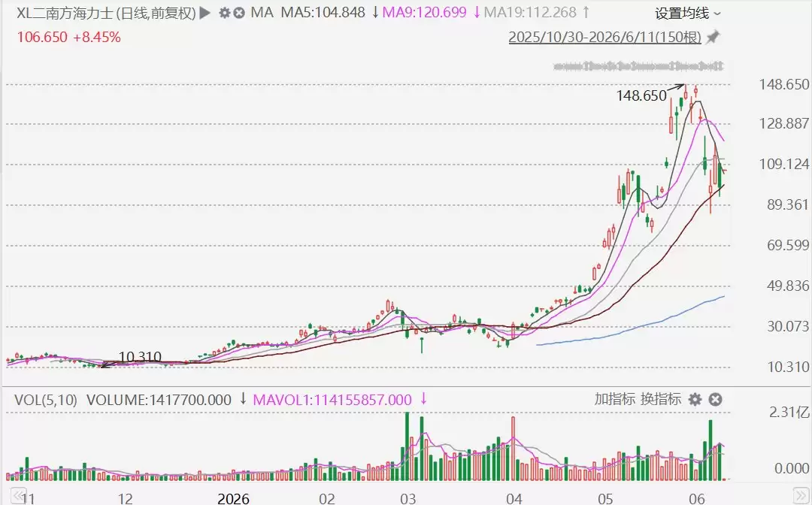This screenshot has width=812, height=505.
Task: Click the 148.650 high price annotation
Action: tap(641, 95)
